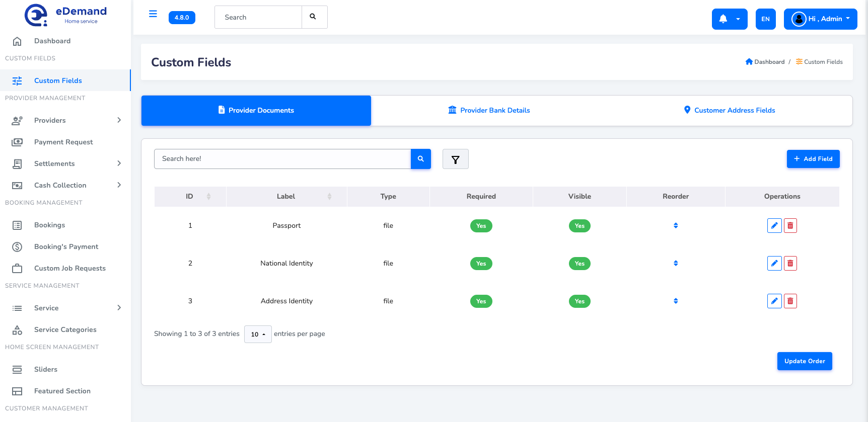The image size is (868, 422).
Task: Focus the Search here! table field
Action: (282, 159)
